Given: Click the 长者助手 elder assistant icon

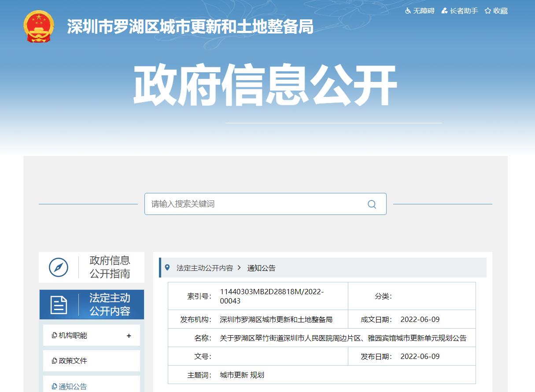Looking at the screenshot, I should [x=445, y=11].
